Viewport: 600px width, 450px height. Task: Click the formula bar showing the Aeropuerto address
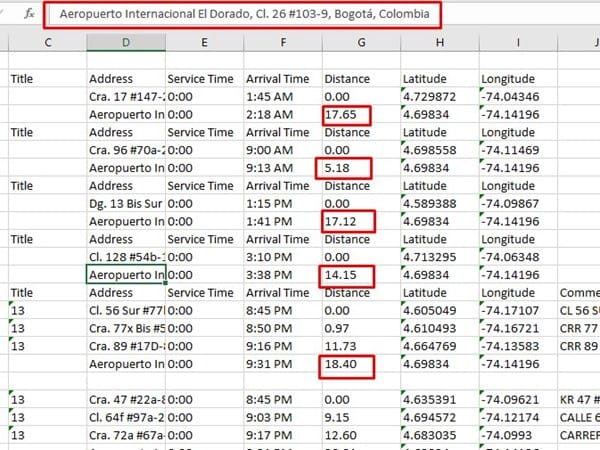coord(245,15)
